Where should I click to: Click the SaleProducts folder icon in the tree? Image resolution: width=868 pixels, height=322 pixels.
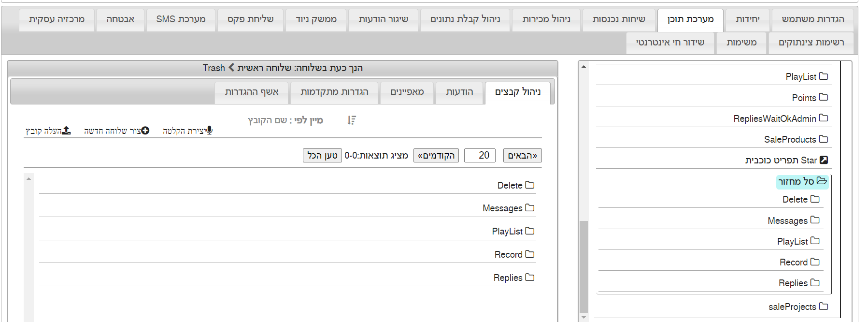coord(824,139)
